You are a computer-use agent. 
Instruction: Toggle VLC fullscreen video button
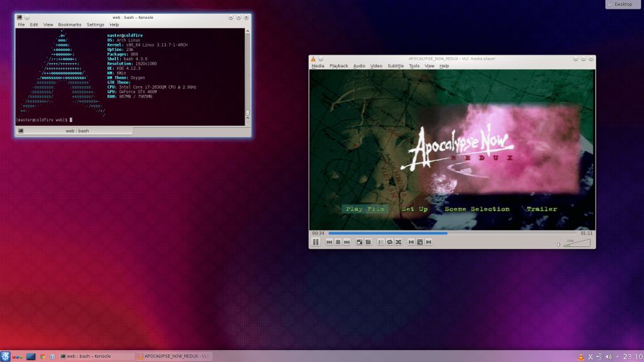coord(359,242)
